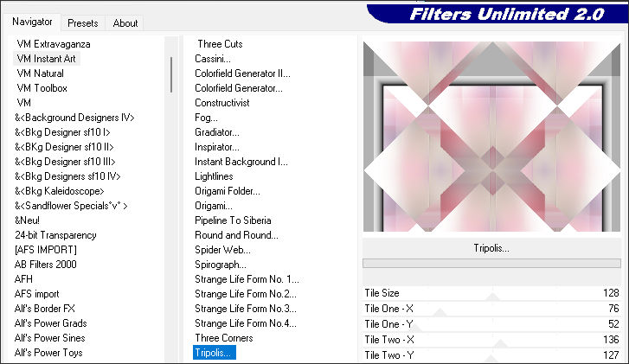Click the category list scrollbar
Image resolution: width=629 pixels, height=364 pixels.
(170, 78)
